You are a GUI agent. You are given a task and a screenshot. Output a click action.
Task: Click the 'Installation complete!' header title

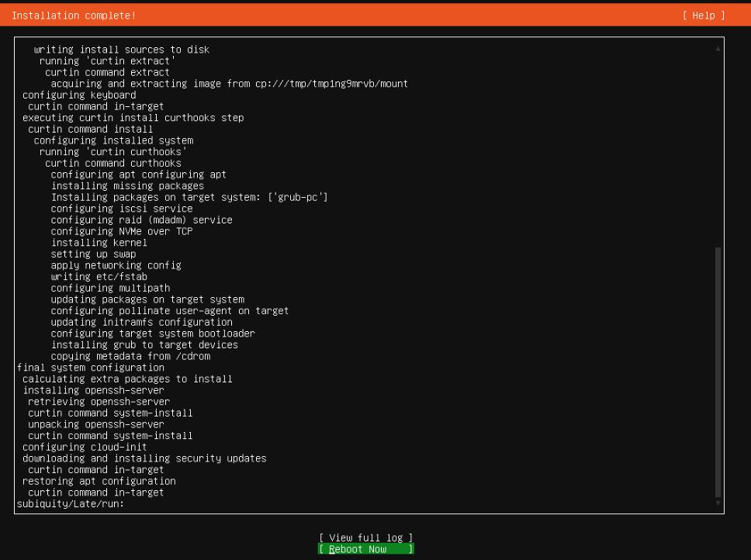click(74, 16)
